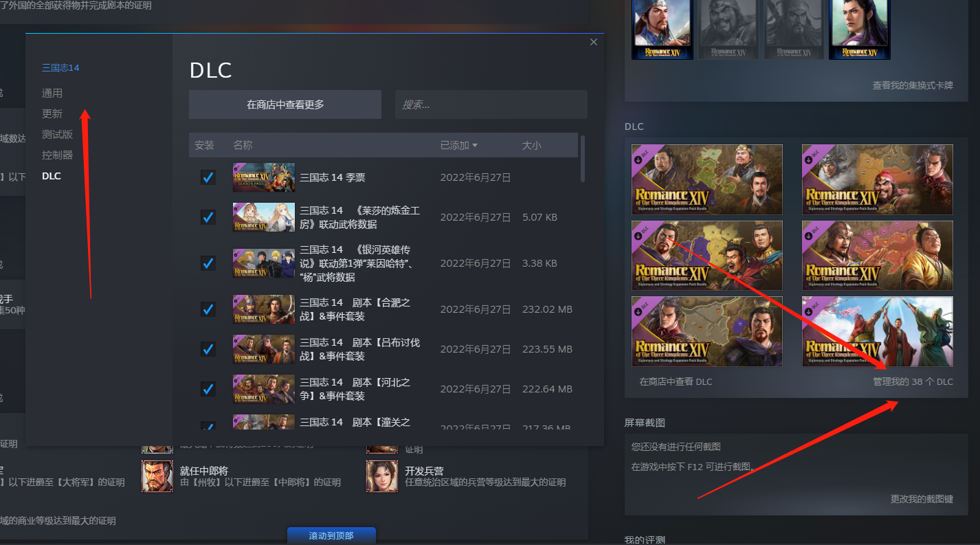Open the 控制器 settings tab
The width and height of the screenshot is (980, 545).
click(57, 155)
